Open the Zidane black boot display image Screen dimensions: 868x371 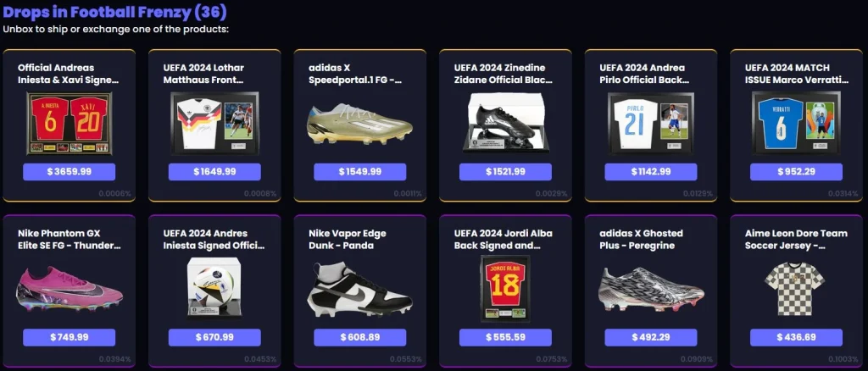505,122
